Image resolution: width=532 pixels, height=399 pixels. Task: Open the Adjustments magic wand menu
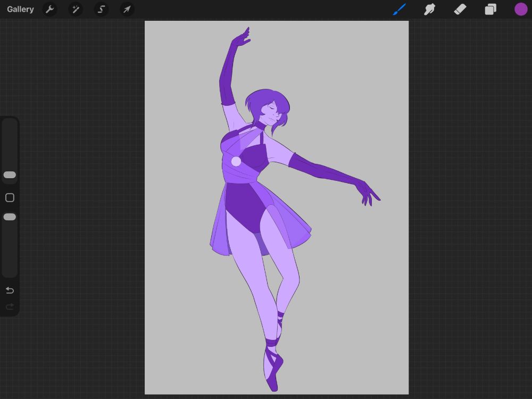coord(76,9)
